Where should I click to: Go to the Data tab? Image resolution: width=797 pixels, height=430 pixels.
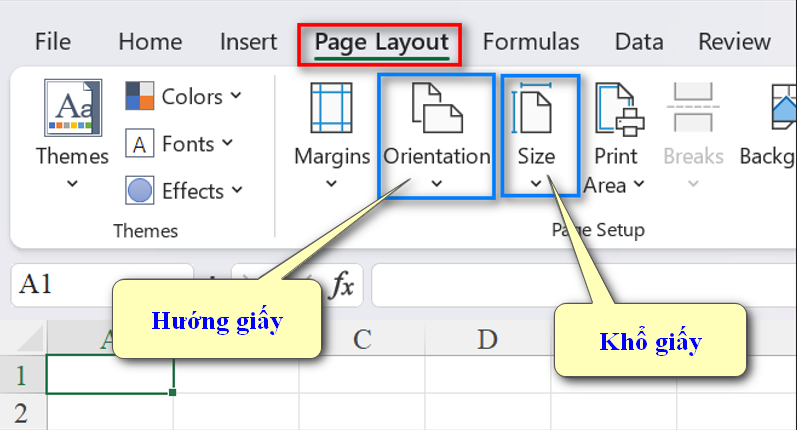pos(639,42)
